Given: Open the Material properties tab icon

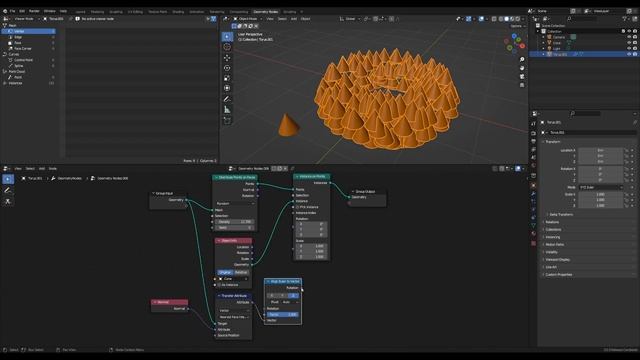Looking at the screenshot, I should [533, 233].
